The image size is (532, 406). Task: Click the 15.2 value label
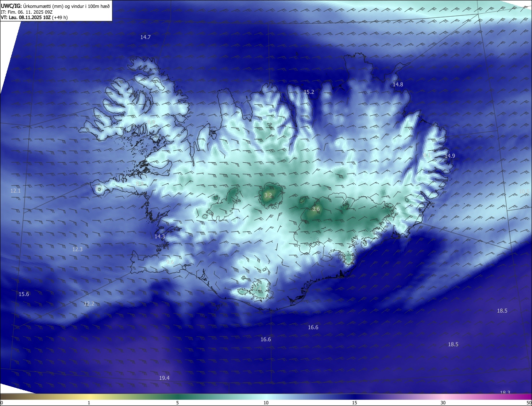309,92
